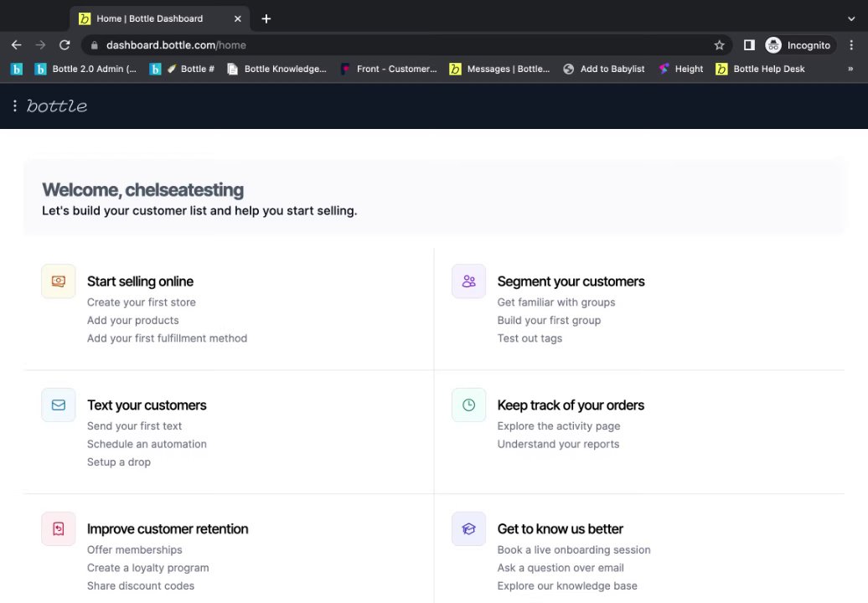Click the Create your first store link
Viewport: 868px width, 603px height.
[142, 302]
